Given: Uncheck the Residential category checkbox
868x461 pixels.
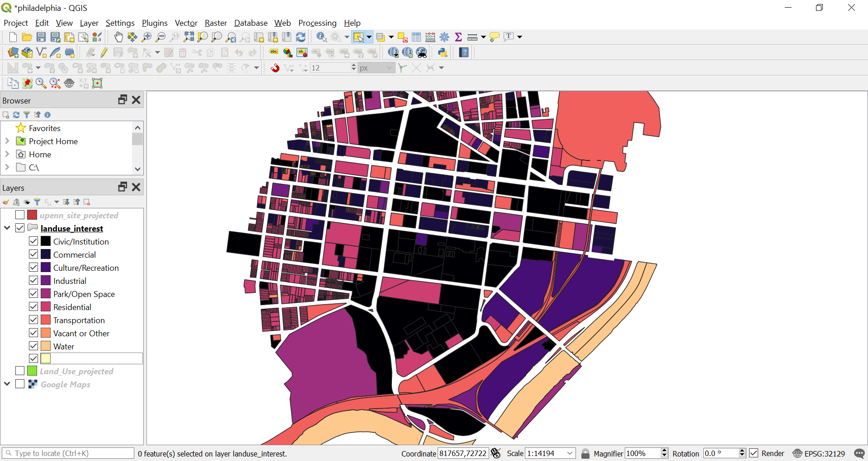Looking at the screenshot, I should 33,307.
